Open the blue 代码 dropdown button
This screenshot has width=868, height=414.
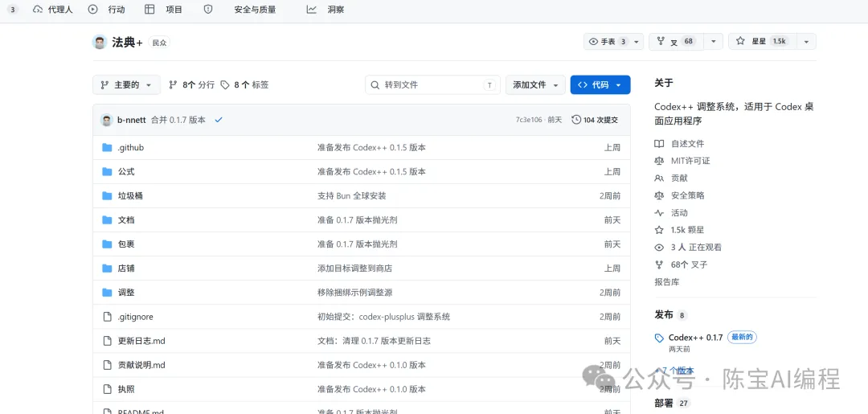pos(600,84)
